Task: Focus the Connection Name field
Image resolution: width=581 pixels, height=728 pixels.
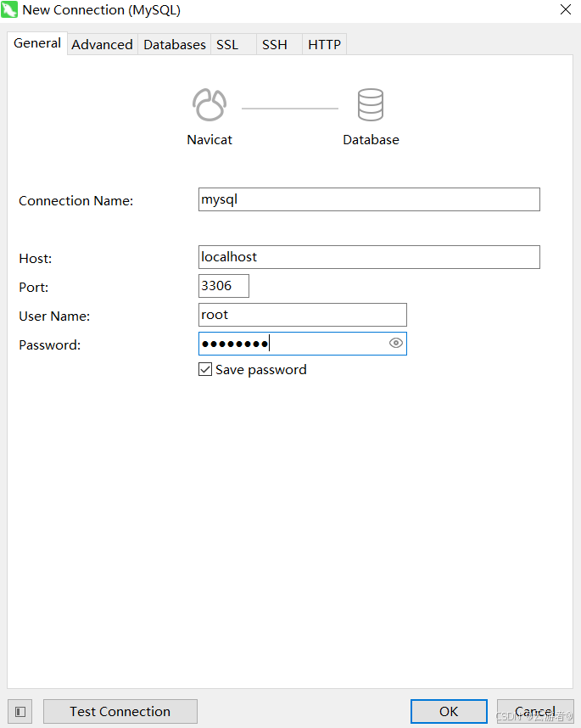Action: click(369, 199)
